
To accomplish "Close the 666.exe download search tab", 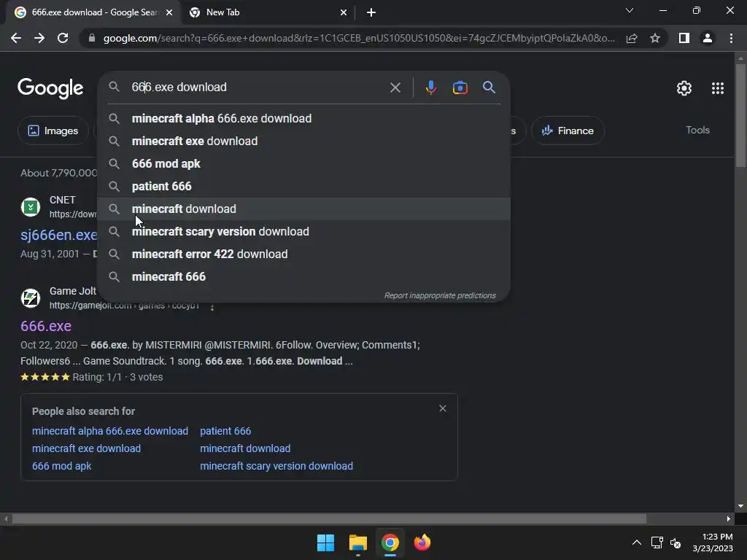I will (169, 12).
